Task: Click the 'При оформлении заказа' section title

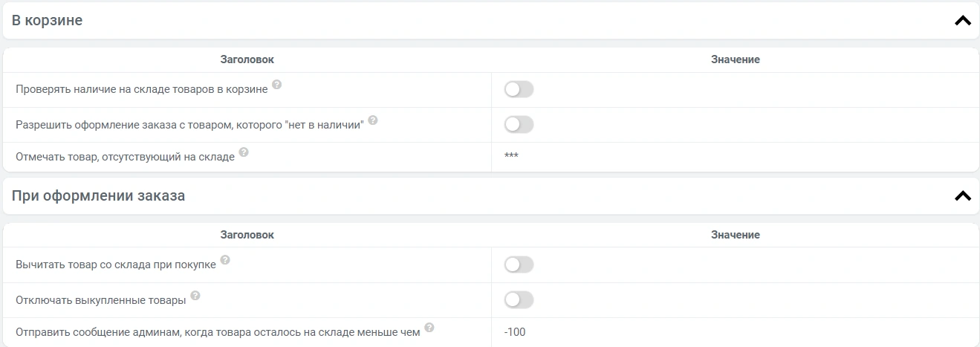Action: coord(98,196)
